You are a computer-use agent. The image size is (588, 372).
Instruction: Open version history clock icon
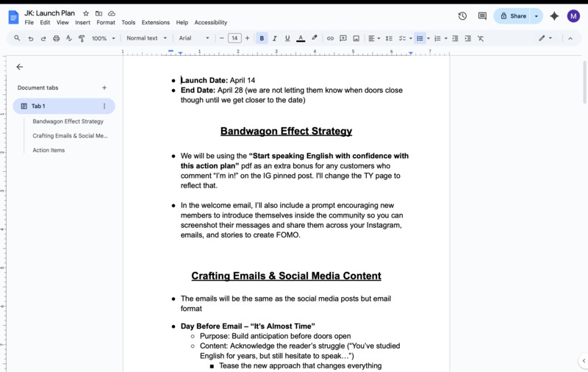tap(462, 15)
